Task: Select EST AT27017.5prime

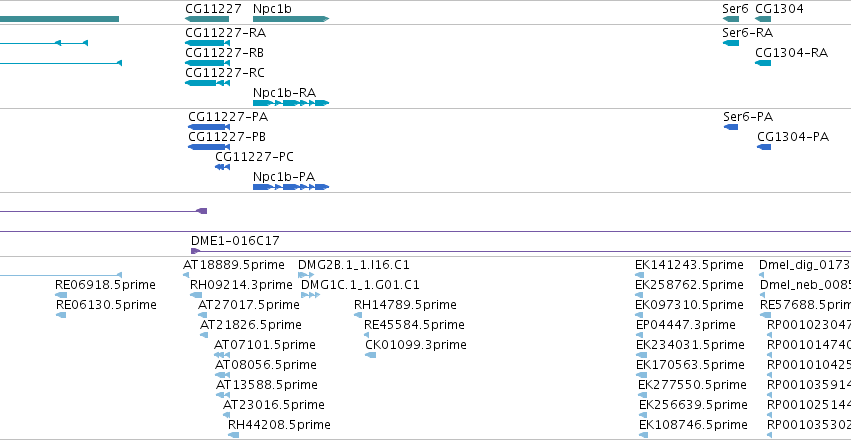Action: (202, 315)
